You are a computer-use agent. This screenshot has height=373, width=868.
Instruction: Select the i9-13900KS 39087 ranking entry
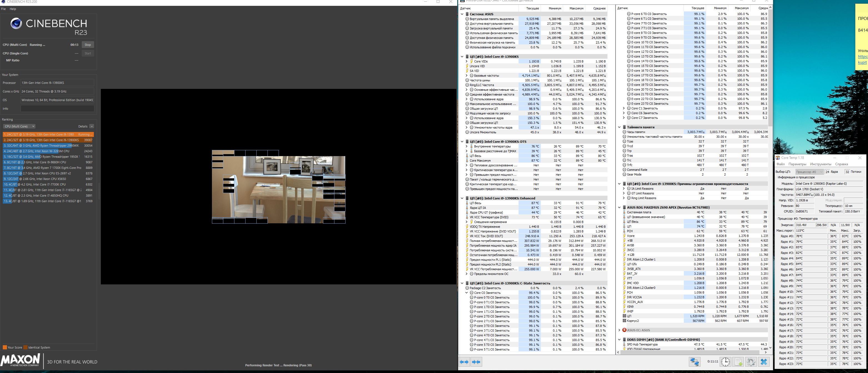click(x=48, y=140)
